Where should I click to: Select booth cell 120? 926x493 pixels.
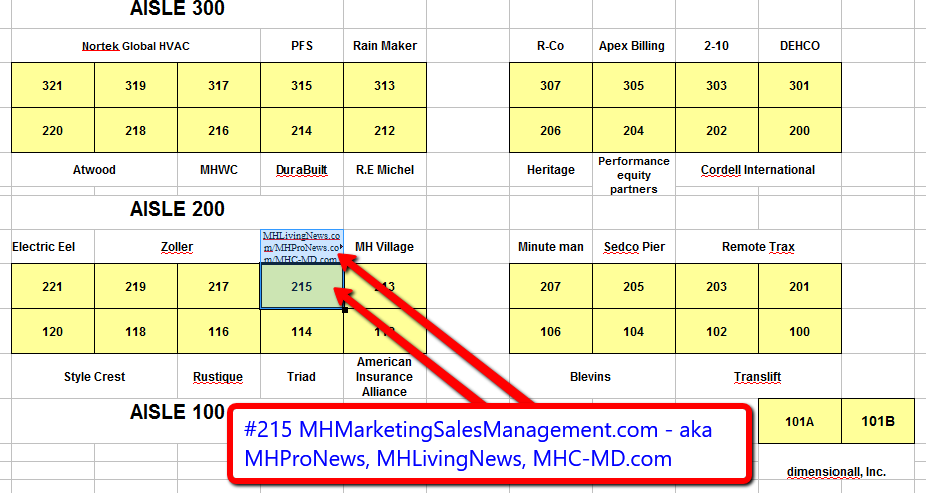pos(52,332)
